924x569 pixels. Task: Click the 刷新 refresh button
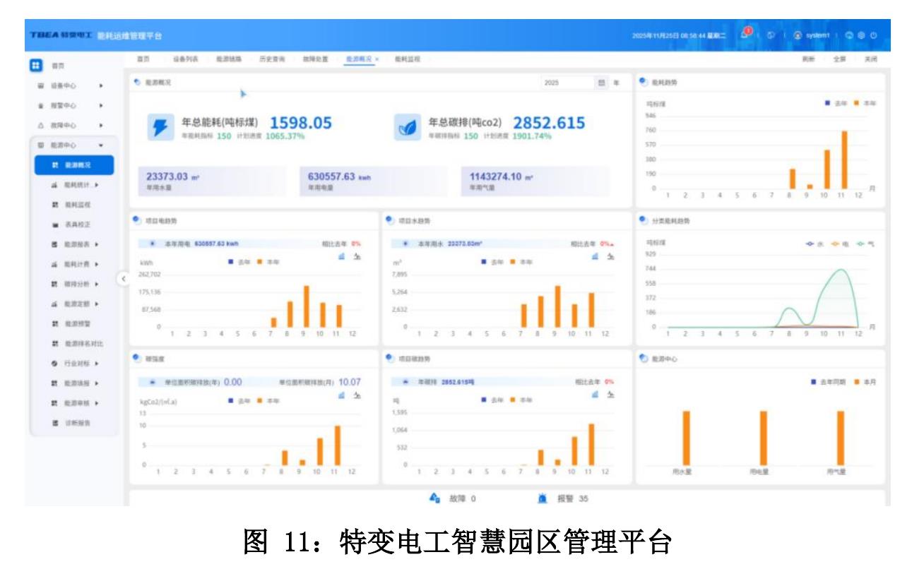pos(809,59)
